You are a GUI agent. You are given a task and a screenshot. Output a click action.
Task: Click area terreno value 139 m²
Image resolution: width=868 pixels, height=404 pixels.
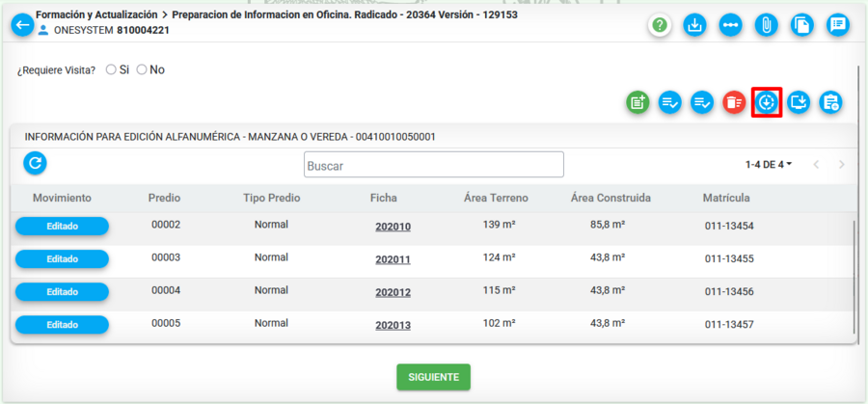coord(499,225)
